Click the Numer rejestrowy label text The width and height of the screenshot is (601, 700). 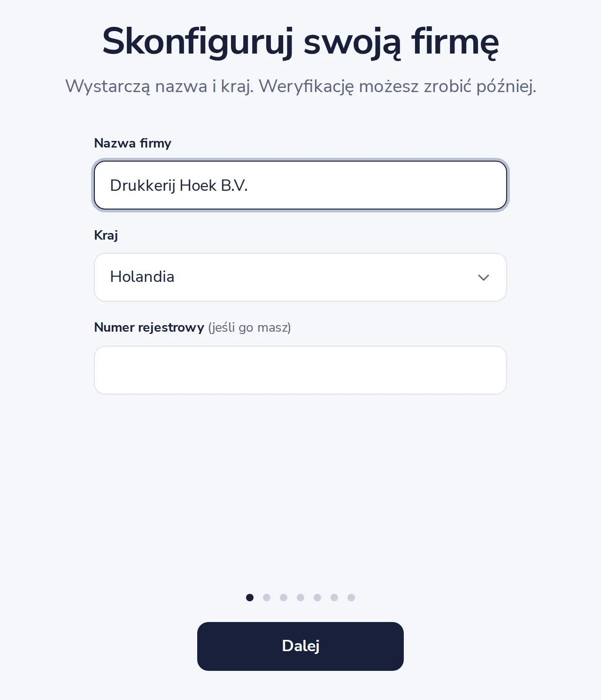149,327
